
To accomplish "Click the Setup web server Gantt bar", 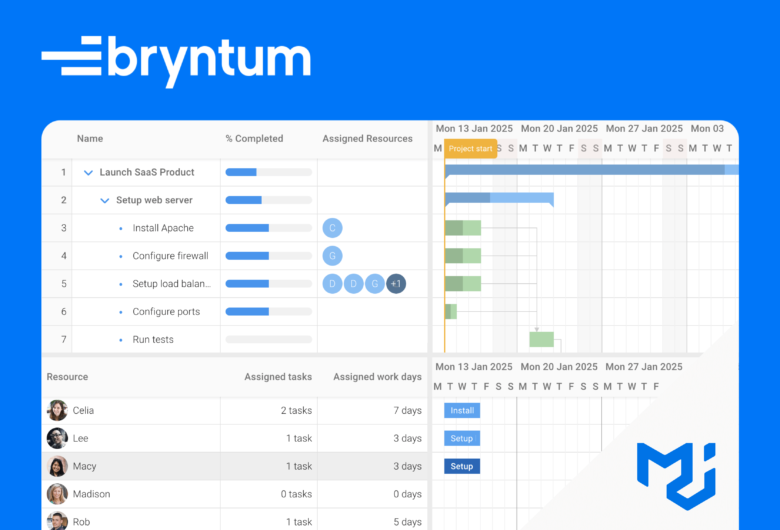I will click(499, 198).
